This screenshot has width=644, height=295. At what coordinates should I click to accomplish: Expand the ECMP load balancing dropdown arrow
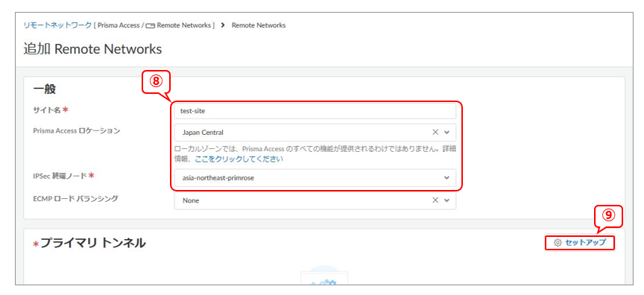(x=447, y=200)
